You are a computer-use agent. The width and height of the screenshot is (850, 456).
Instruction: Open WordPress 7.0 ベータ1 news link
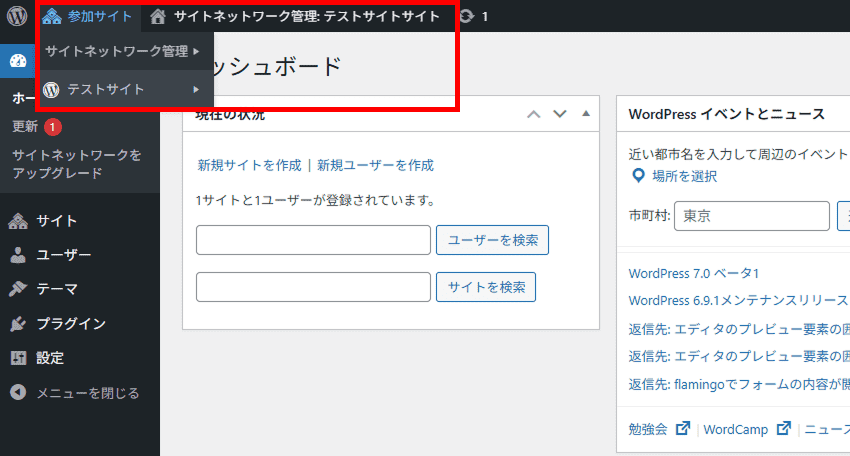pyautogui.click(x=694, y=273)
